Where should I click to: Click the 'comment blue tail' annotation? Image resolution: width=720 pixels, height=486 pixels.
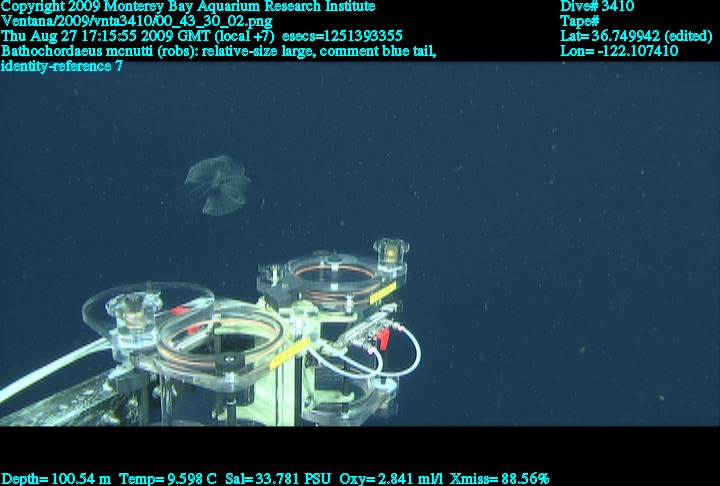tap(377, 51)
